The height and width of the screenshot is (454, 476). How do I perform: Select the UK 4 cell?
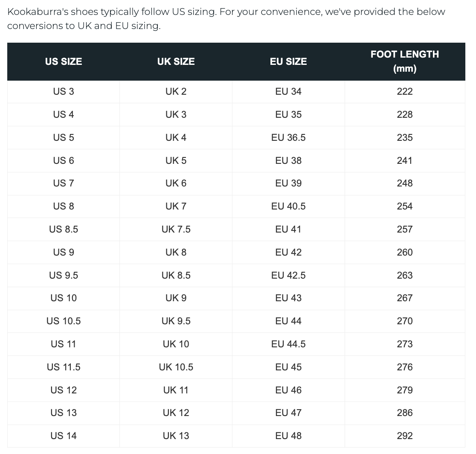pos(176,137)
